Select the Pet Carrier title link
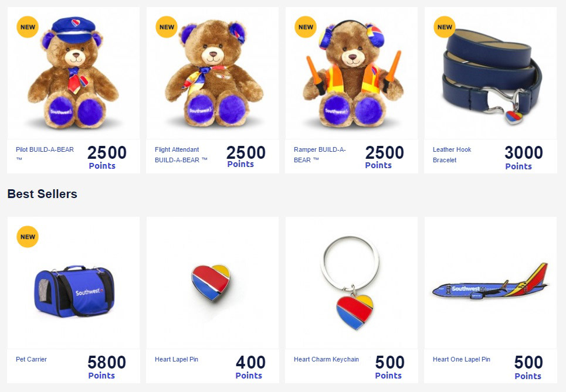 [32, 359]
